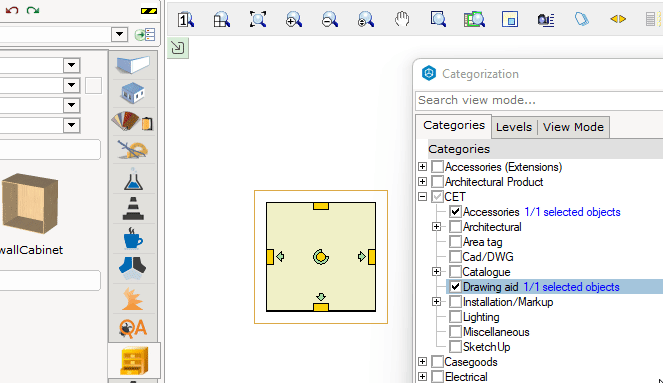Image resolution: width=663 pixels, height=383 pixels.
Task: Switch to the Levels tab
Action: 514,127
